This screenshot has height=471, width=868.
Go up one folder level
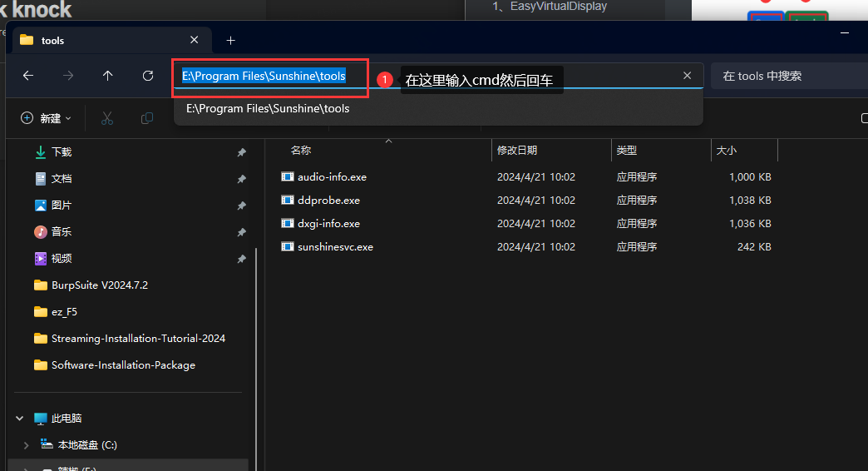(x=108, y=76)
